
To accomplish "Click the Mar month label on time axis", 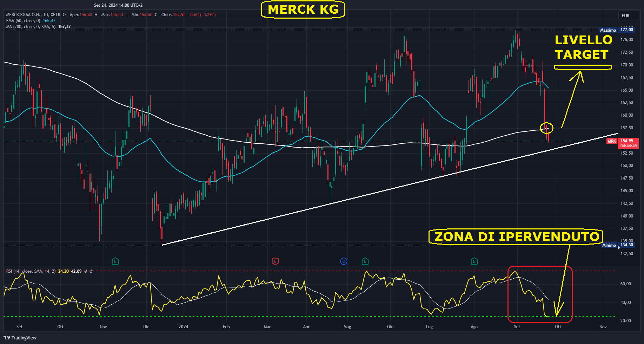I will click(x=267, y=327).
